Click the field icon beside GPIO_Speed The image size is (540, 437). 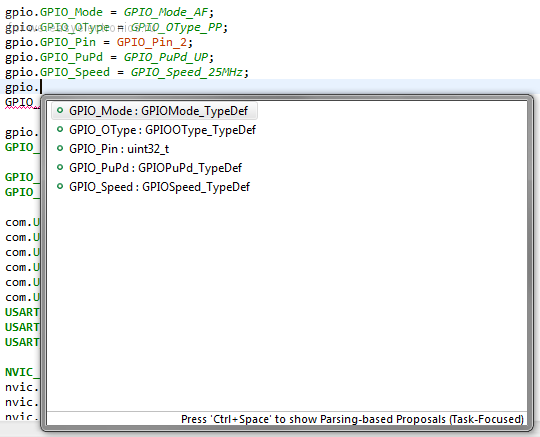[x=60, y=186]
